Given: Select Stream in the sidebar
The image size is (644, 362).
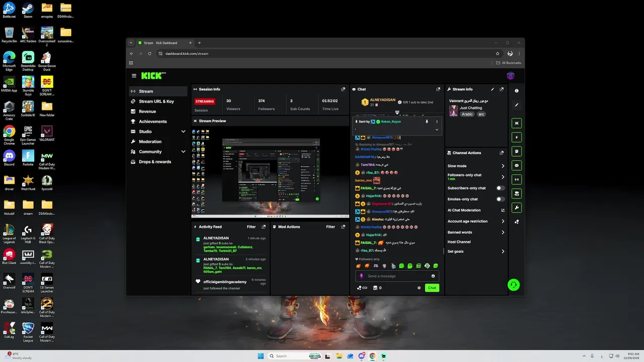Looking at the screenshot, I should 158,92.
